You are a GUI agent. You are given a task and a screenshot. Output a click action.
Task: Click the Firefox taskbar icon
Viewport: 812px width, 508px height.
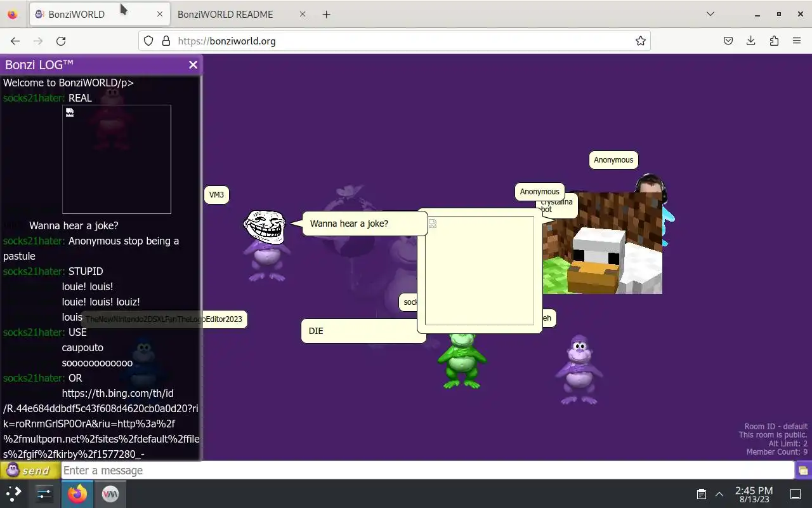[x=77, y=493]
